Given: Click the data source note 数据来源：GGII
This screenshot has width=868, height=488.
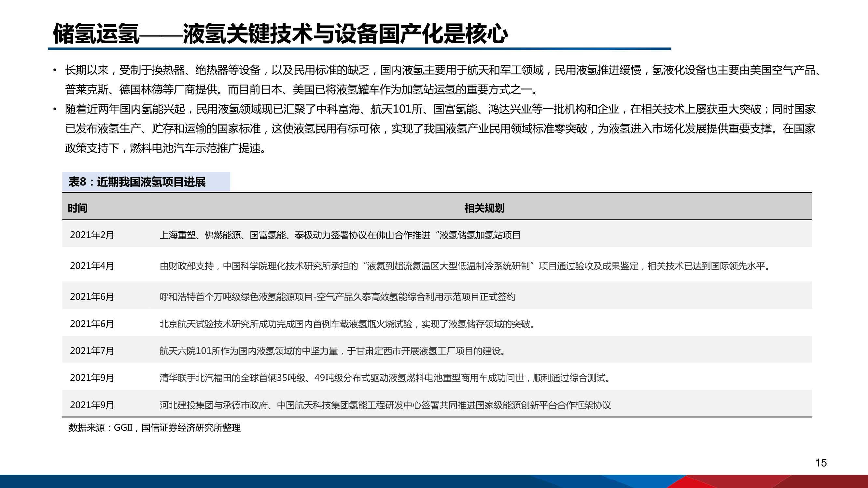Looking at the screenshot, I should [x=155, y=427].
